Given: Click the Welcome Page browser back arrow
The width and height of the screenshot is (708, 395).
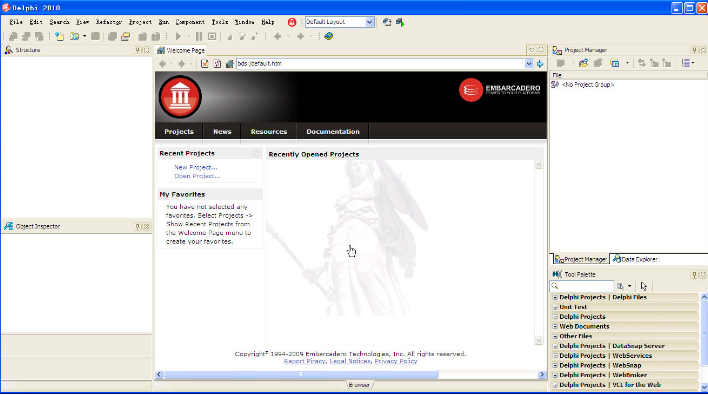Looking at the screenshot, I should (x=163, y=64).
